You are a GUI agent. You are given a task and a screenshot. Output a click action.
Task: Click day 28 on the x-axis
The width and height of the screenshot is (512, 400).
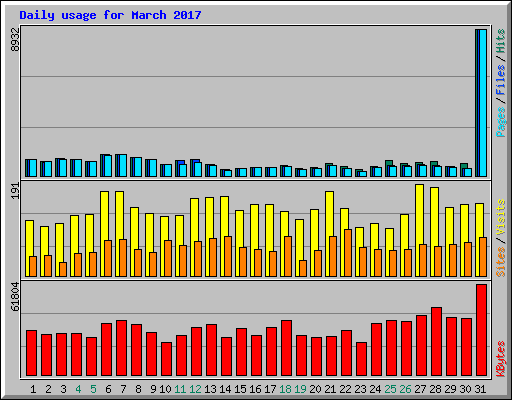coord(435,389)
